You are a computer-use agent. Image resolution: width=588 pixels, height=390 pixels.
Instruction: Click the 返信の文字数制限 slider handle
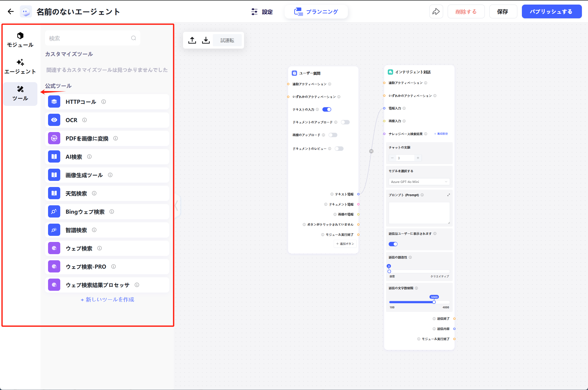pyautogui.click(x=434, y=302)
